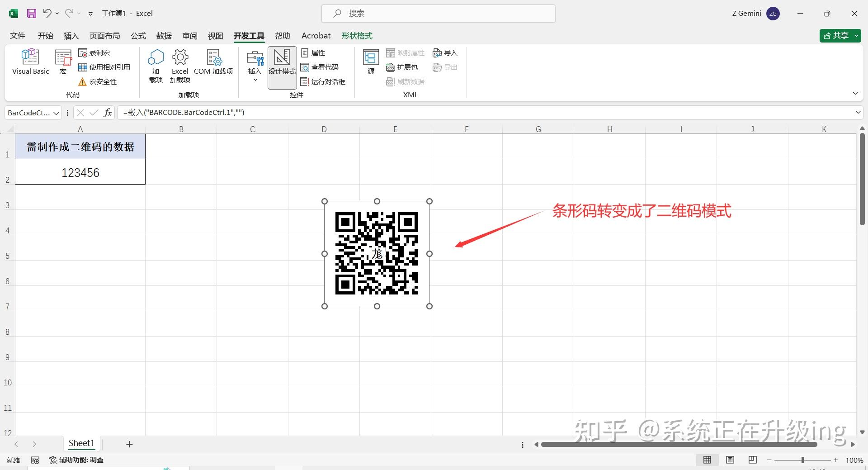
Task: Select cell A2 containing 123456
Action: [x=80, y=172]
